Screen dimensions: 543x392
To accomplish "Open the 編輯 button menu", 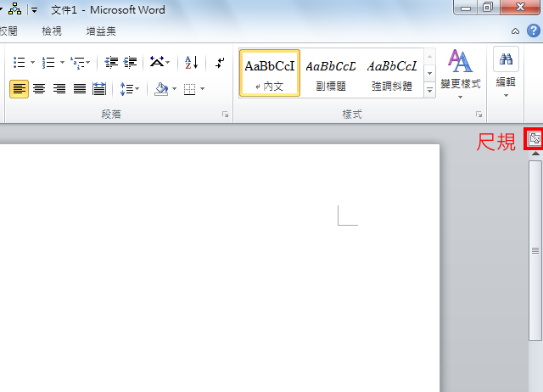I will tap(506, 73).
